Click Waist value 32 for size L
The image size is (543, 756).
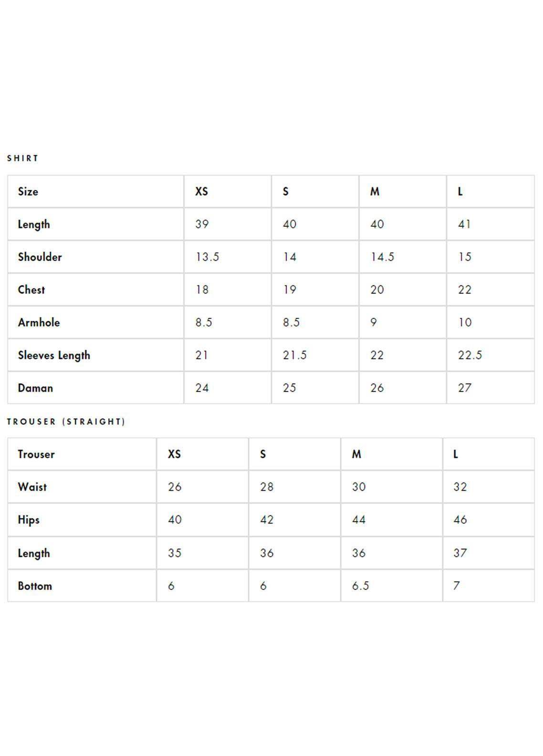click(460, 487)
